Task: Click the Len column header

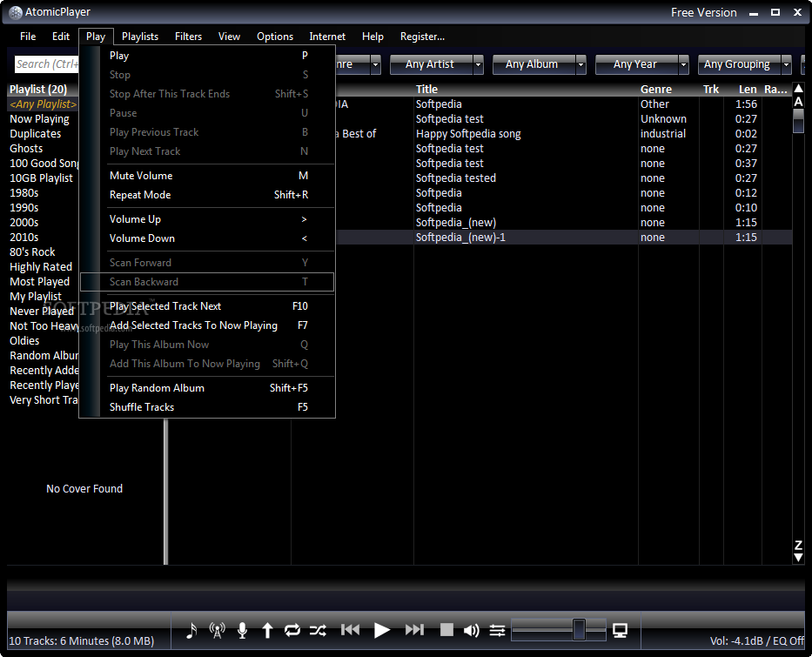Action: (x=748, y=90)
